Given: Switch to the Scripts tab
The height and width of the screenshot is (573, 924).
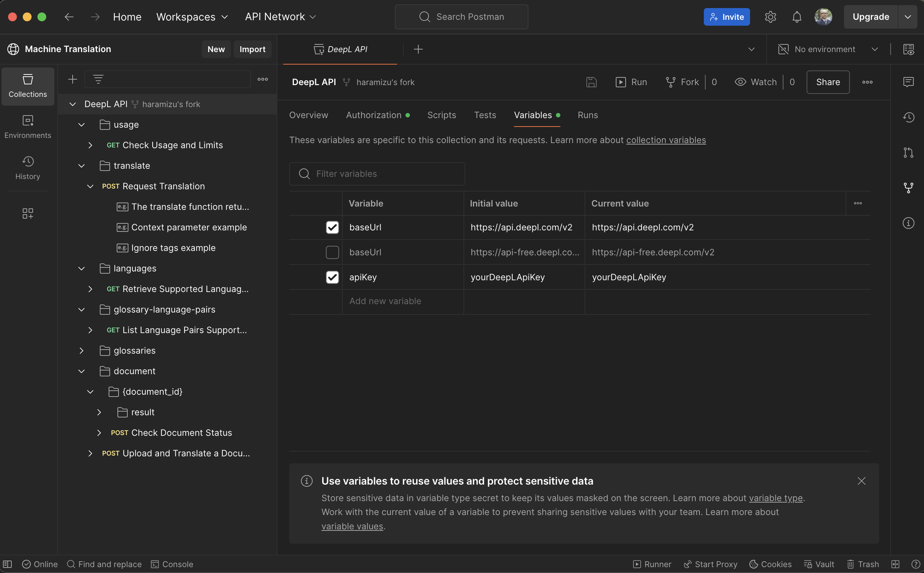Looking at the screenshot, I should pyautogui.click(x=441, y=115).
